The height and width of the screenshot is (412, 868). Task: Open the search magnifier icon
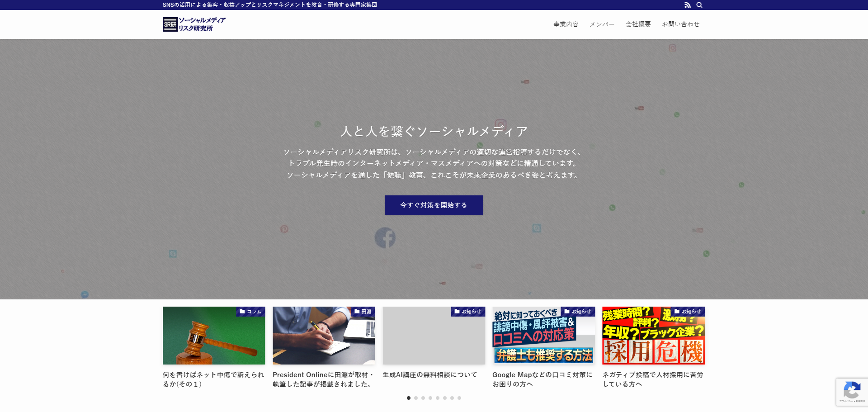(699, 5)
